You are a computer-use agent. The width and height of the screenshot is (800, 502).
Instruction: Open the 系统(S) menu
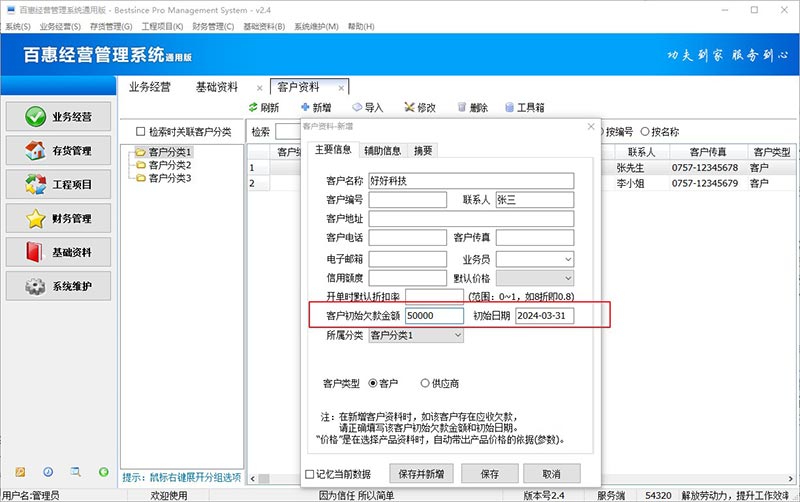18,27
